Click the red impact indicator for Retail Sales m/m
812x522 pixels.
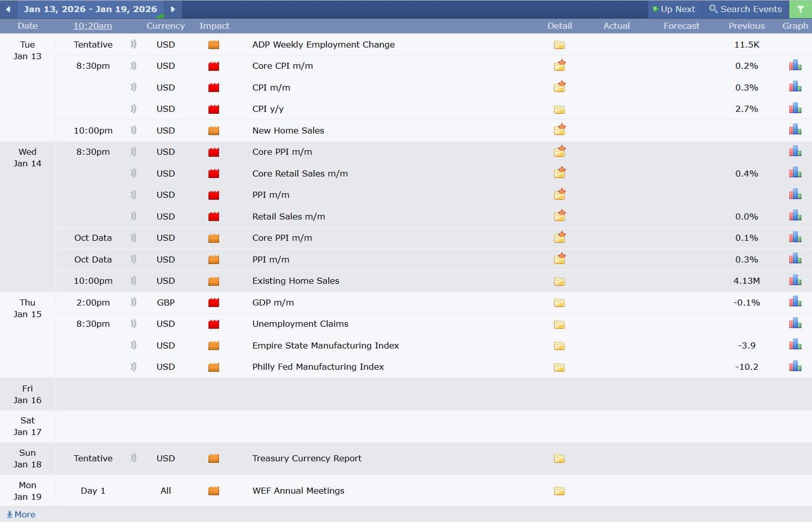pos(213,216)
